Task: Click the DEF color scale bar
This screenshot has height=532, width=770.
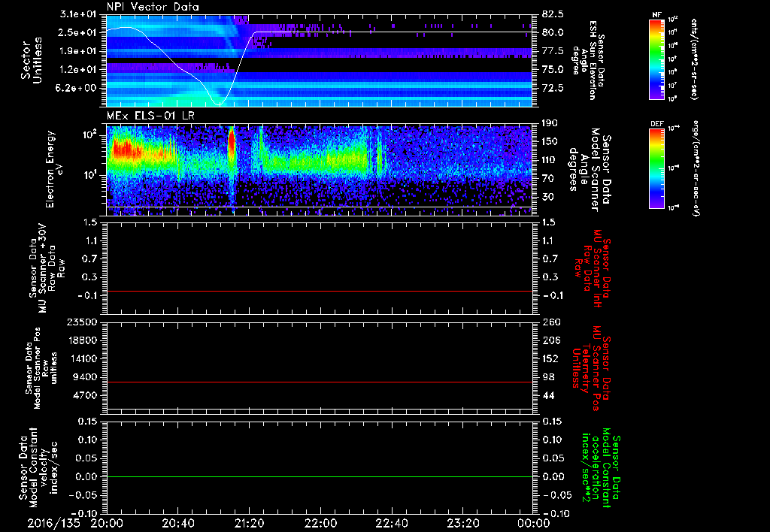Action: click(x=656, y=168)
